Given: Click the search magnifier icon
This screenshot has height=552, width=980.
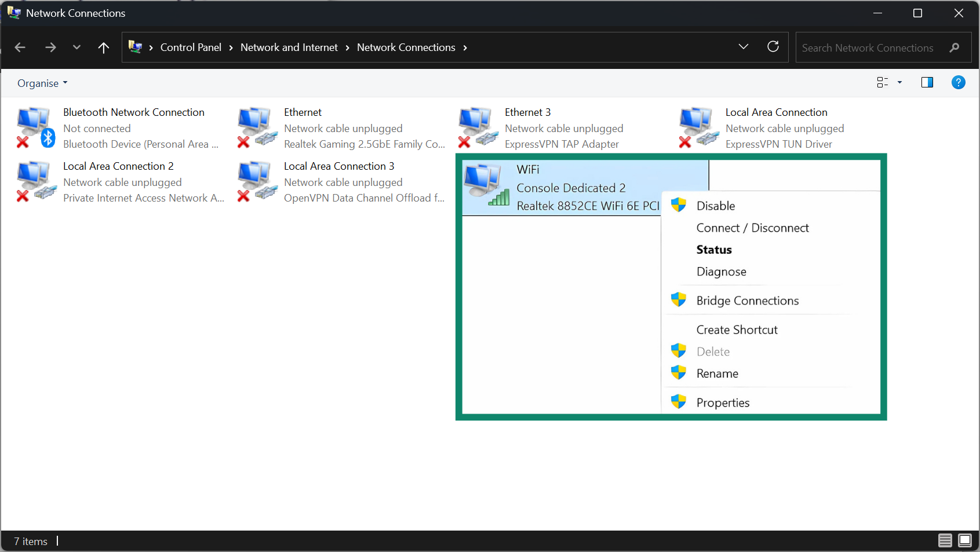Looking at the screenshot, I should [x=954, y=47].
